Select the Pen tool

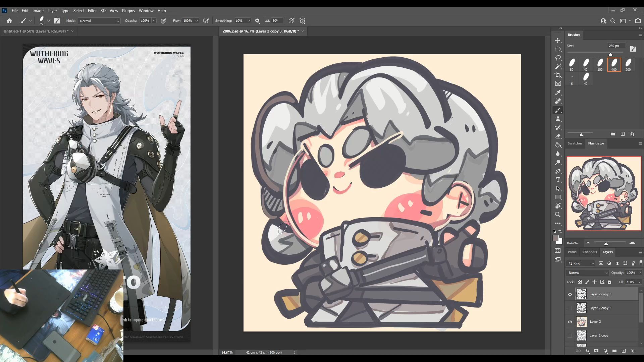coord(558,171)
